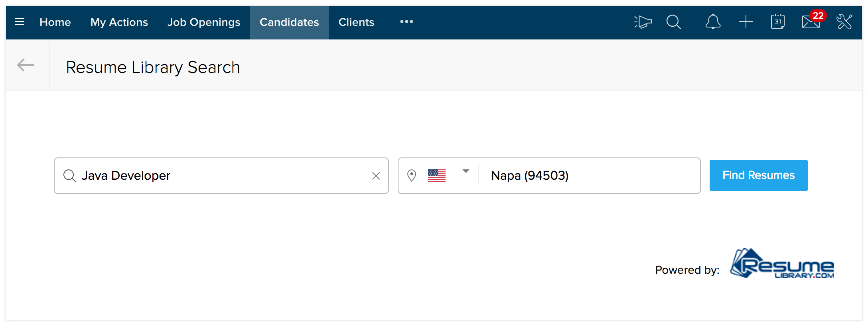Viewport: 868px width, 326px height.
Task: Click the location pin icon
Action: [412, 175]
